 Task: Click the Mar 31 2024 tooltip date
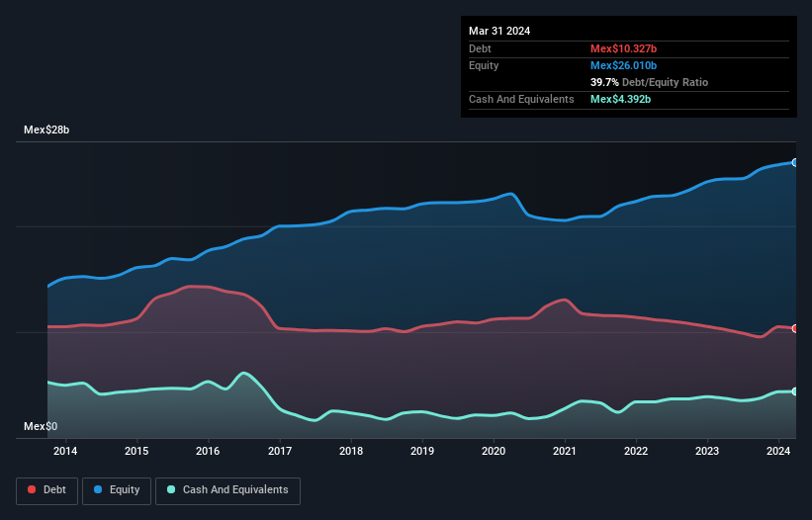[x=499, y=31]
